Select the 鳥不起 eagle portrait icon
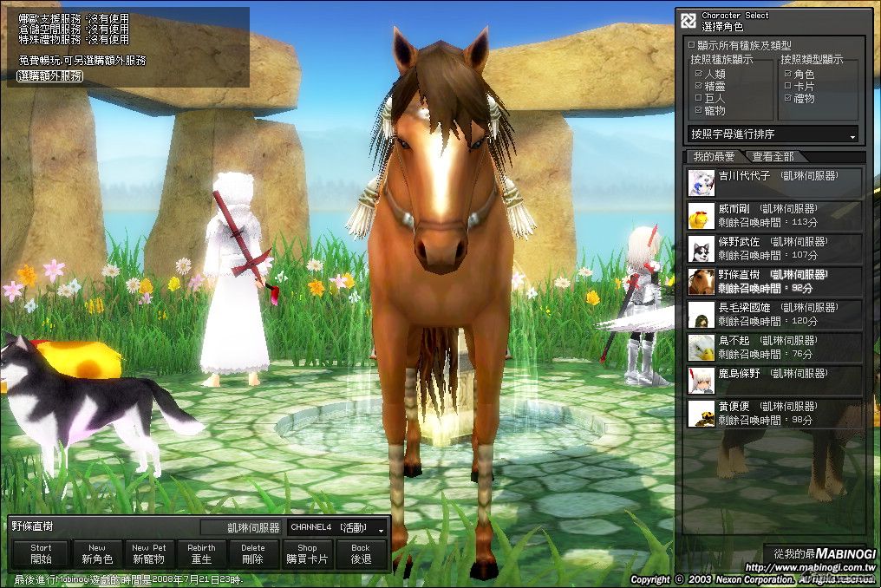The image size is (881, 588). [702, 348]
